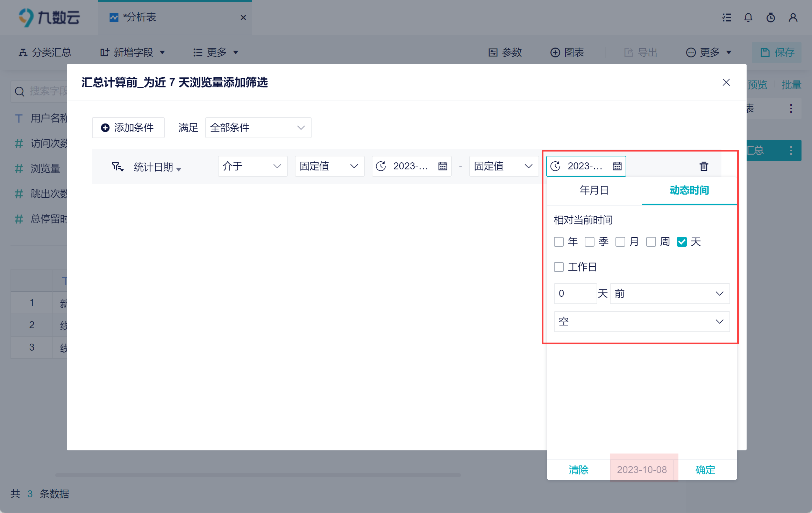Click the filter icon beside 统计日期

tap(117, 167)
